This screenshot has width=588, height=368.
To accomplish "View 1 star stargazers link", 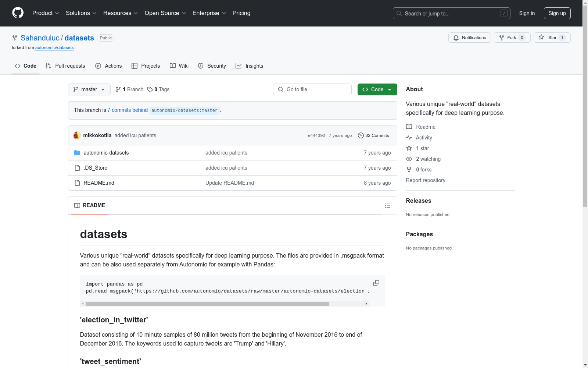I will pos(418,148).
